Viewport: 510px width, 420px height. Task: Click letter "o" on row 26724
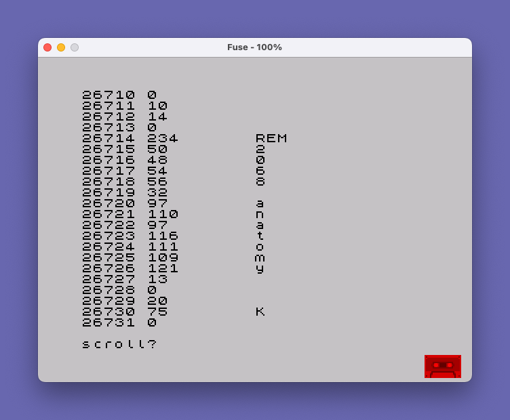coord(260,247)
